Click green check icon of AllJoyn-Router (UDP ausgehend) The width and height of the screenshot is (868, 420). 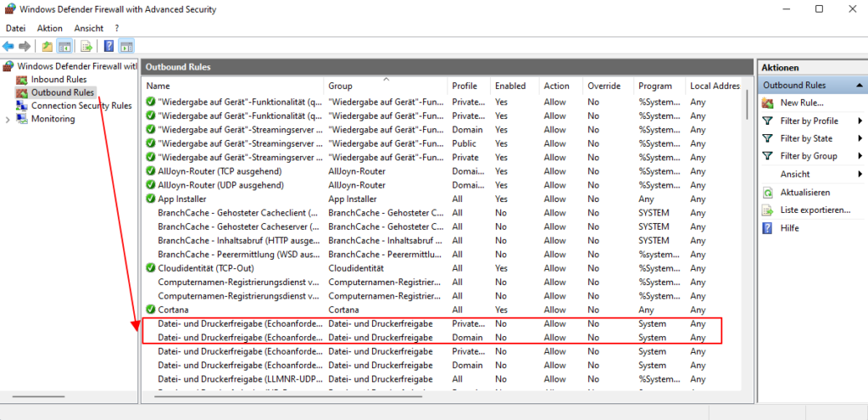[x=150, y=185]
